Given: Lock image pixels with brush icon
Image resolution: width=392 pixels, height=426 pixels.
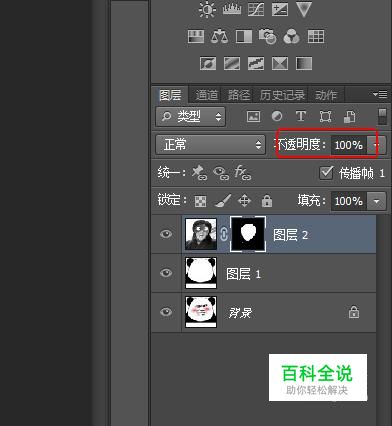Looking at the screenshot, I should pos(223,201).
